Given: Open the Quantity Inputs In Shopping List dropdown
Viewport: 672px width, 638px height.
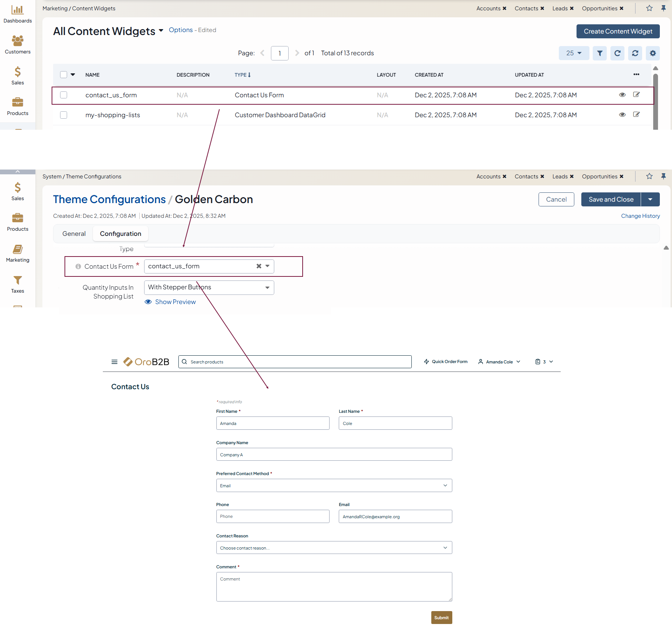Looking at the screenshot, I should click(x=209, y=287).
